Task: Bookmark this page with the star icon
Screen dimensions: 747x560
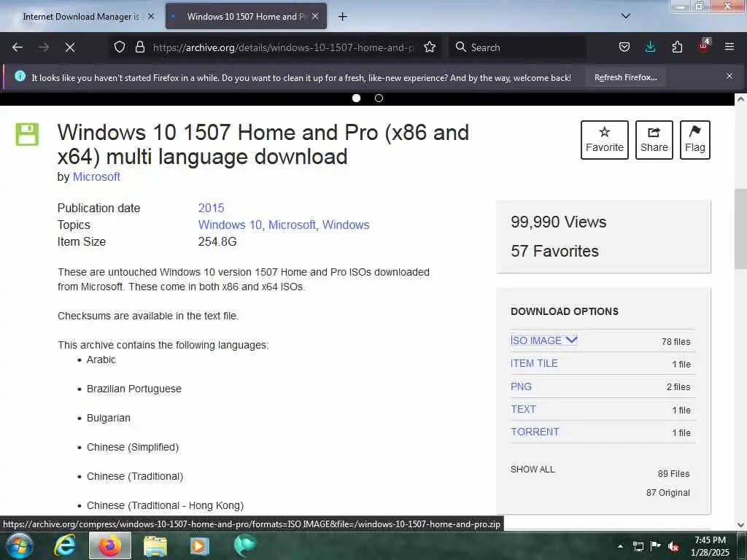Action: (430, 47)
